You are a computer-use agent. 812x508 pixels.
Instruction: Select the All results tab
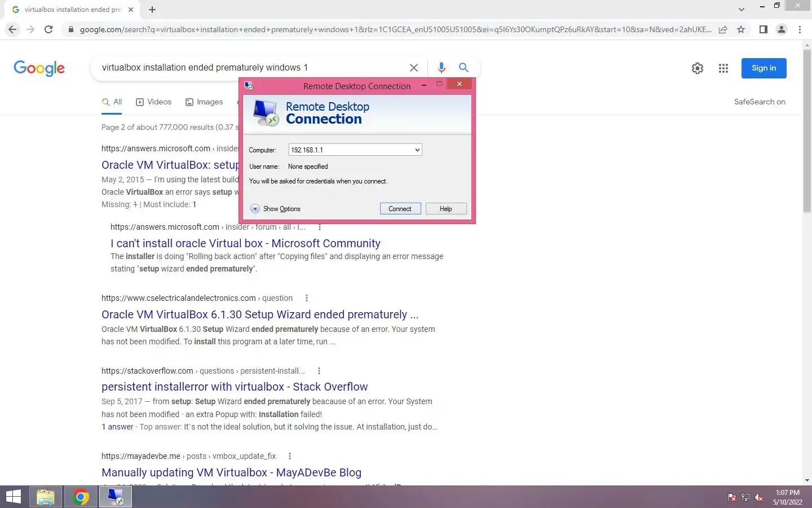(x=112, y=102)
